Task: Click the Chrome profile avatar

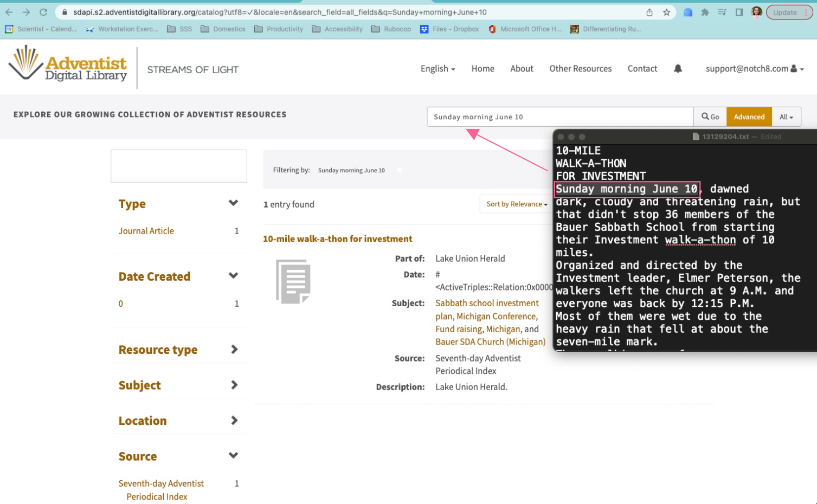Action: (x=757, y=12)
